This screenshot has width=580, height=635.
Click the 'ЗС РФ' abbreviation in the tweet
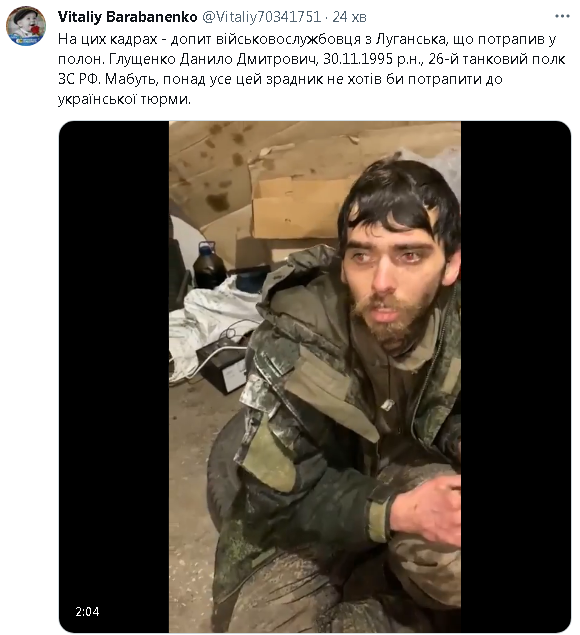79,79
